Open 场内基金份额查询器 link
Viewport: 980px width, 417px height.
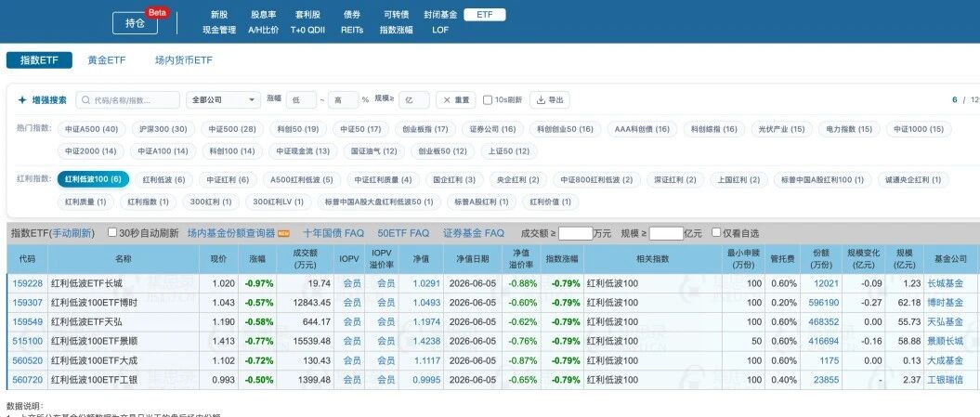coord(231,233)
